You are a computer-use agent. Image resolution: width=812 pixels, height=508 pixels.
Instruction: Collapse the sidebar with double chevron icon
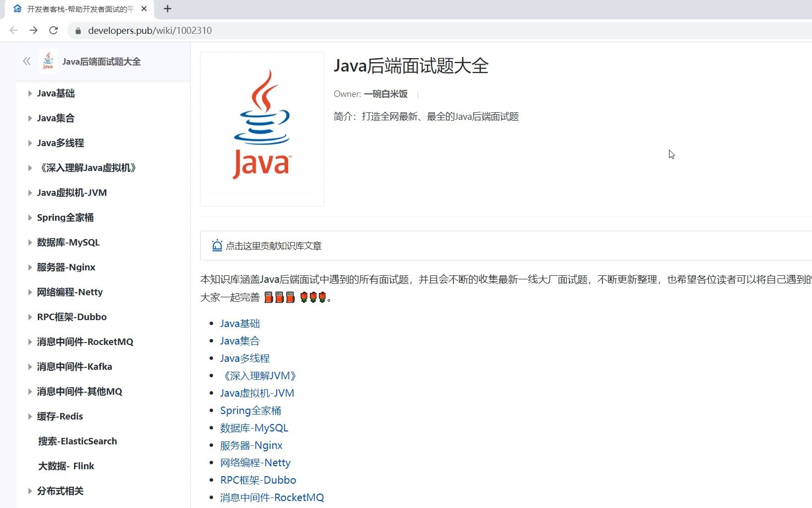pyautogui.click(x=27, y=61)
